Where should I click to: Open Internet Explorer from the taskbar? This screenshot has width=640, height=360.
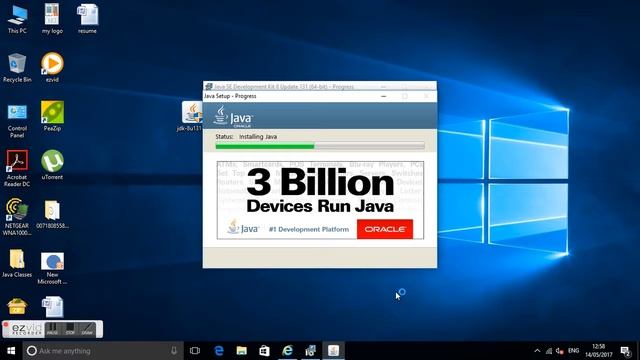click(x=288, y=351)
